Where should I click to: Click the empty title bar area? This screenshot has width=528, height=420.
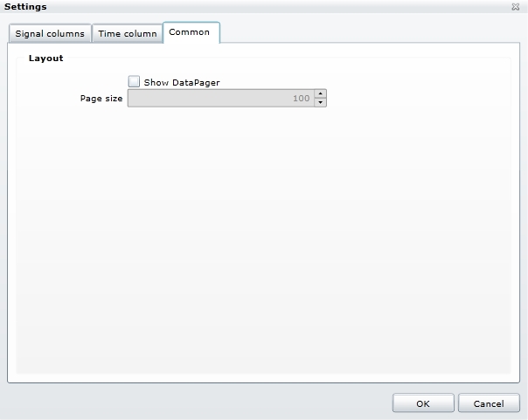pos(262,7)
